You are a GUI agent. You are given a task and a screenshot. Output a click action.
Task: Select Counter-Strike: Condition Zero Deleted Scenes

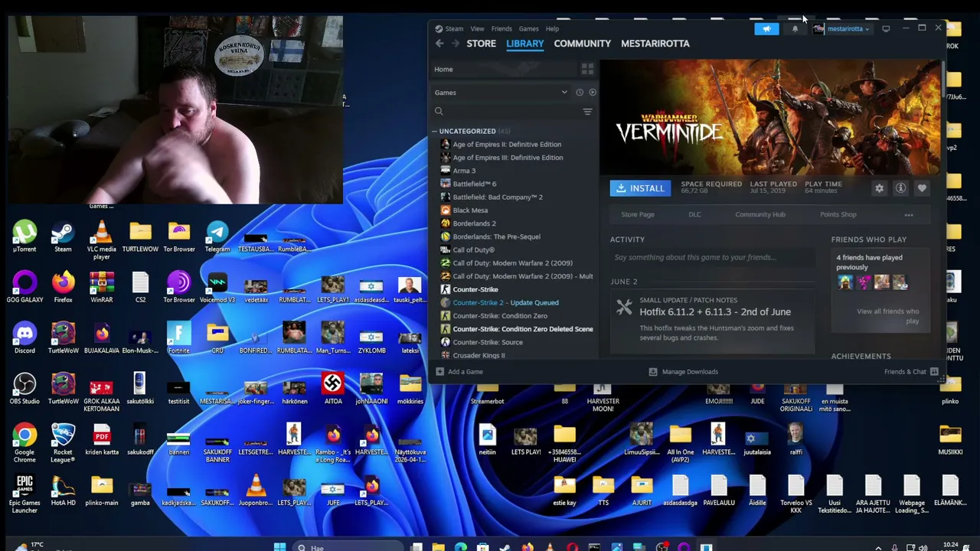pyautogui.click(x=522, y=329)
